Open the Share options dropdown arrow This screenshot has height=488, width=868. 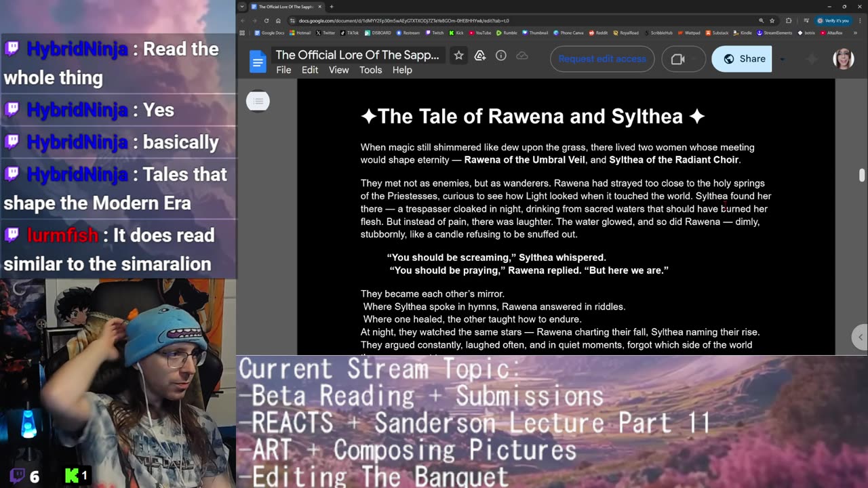782,59
